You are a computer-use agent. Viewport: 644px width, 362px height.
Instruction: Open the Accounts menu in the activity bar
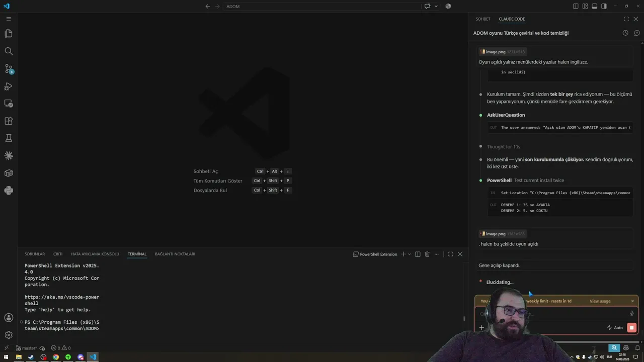[9, 318]
